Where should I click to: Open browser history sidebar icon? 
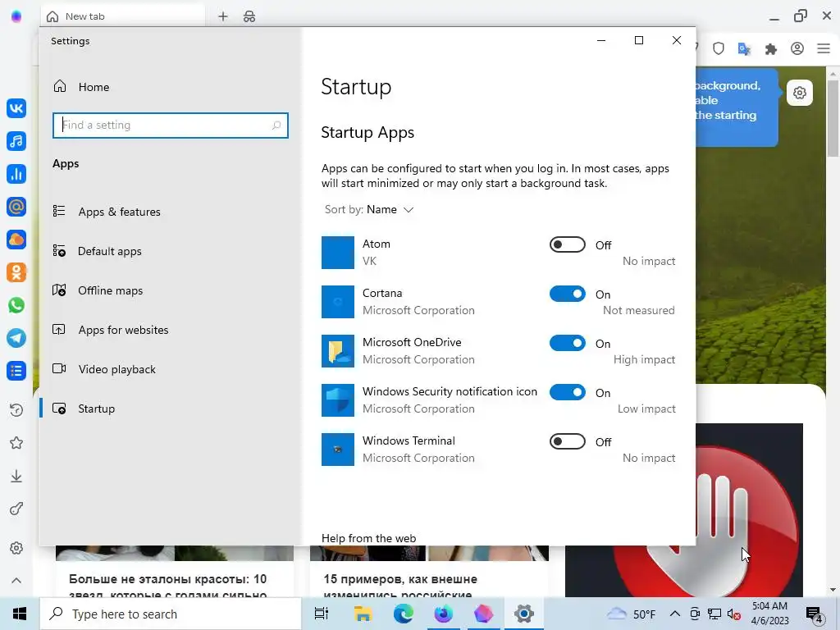pos(16,410)
